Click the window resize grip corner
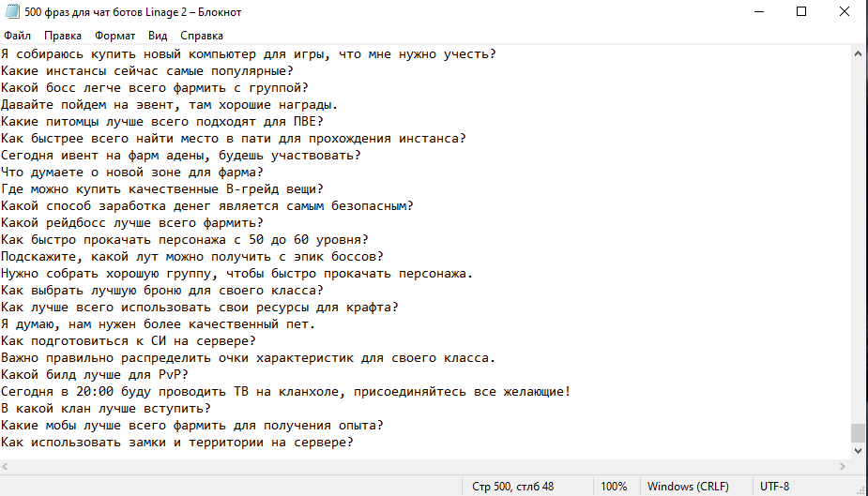This screenshot has height=496, width=868. tap(860, 490)
